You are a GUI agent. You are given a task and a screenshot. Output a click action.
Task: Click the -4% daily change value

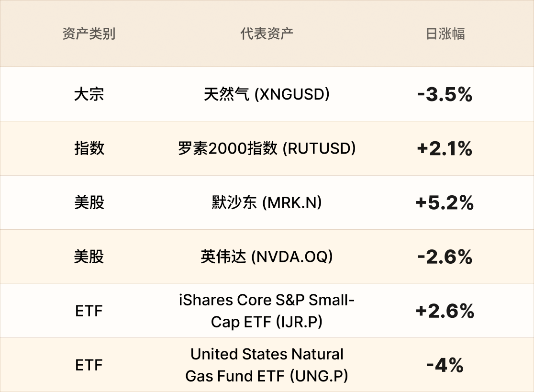pyautogui.click(x=445, y=366)
